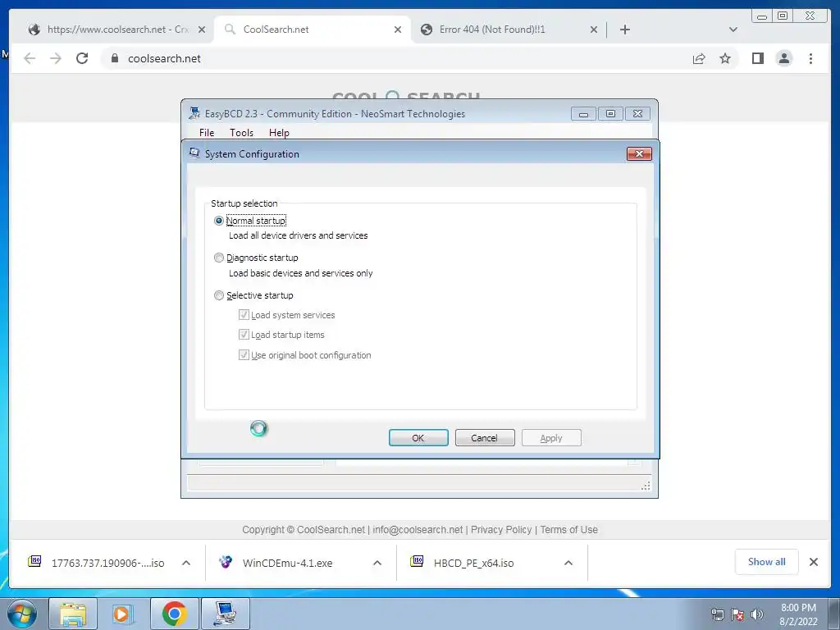Open Action Center flag icon
Image resolution: width=840 pixels, height=630 pixels.
pyautogui.click(x=737, y=614)
